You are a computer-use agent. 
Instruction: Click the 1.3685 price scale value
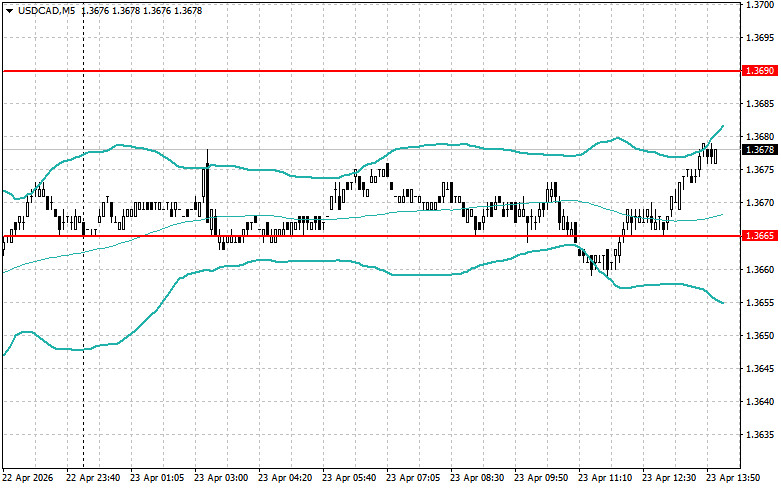tap(760, 104)
